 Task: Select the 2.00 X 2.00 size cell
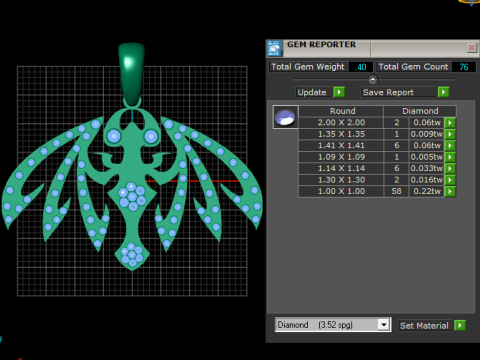(x=341, y=123)
